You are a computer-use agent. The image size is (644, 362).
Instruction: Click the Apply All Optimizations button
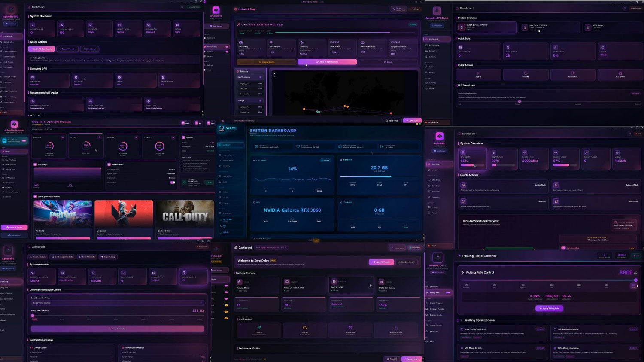pos(327,62)
